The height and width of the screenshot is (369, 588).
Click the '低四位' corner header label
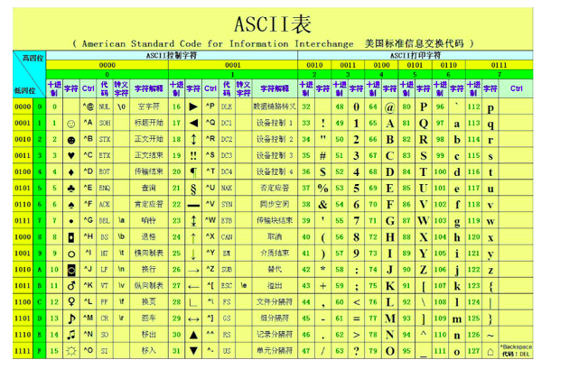click(24, 90)
